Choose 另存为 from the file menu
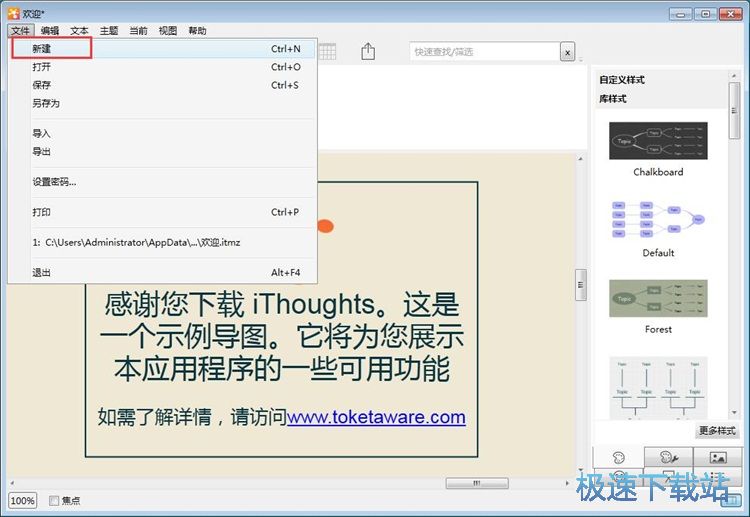The height and width of the screenshot is (517, 750). 163,103
